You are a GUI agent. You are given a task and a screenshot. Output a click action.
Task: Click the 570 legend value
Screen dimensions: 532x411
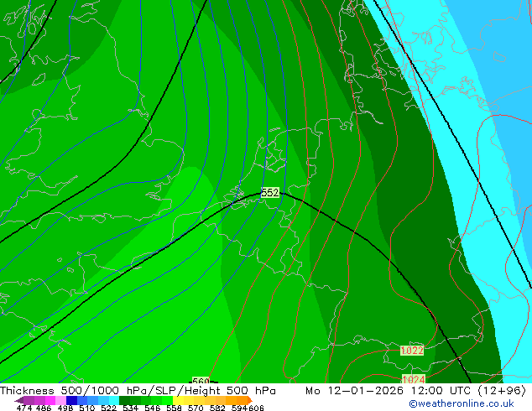pyautogui.click(x=196, y=408)
